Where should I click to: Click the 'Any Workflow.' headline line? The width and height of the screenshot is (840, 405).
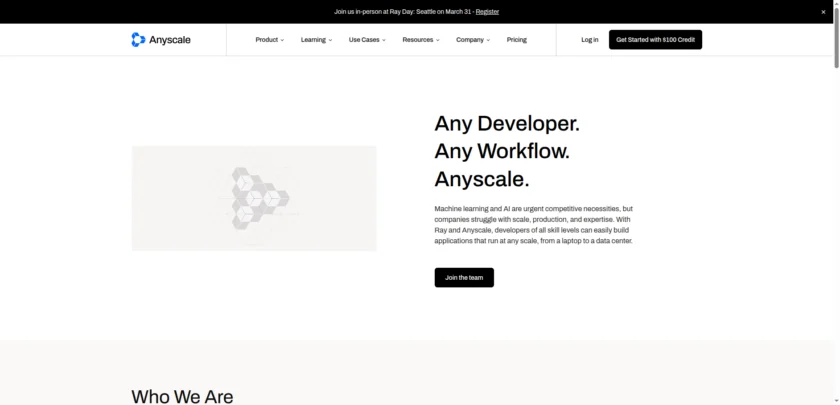pyautogui.click(x=502, y=151)
